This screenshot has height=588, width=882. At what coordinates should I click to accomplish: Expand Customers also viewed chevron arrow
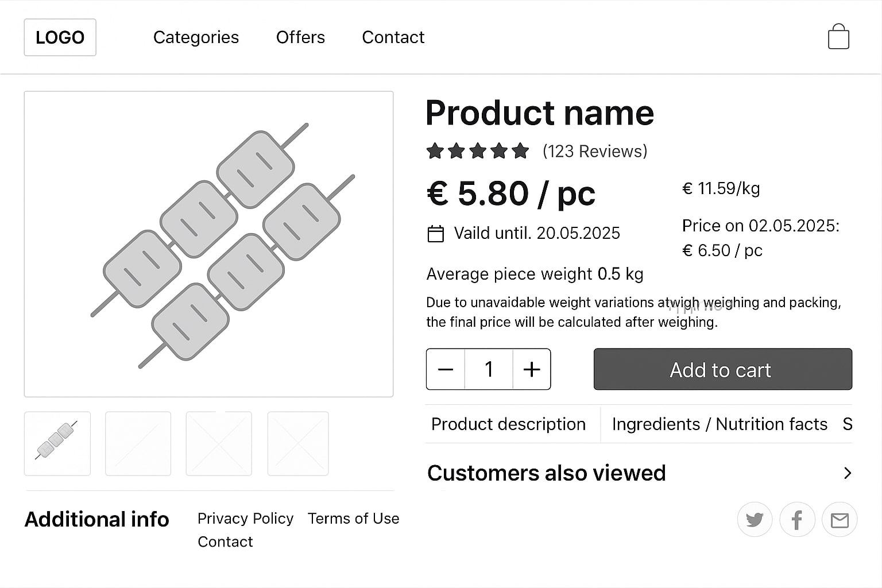[x=848, y=473]
